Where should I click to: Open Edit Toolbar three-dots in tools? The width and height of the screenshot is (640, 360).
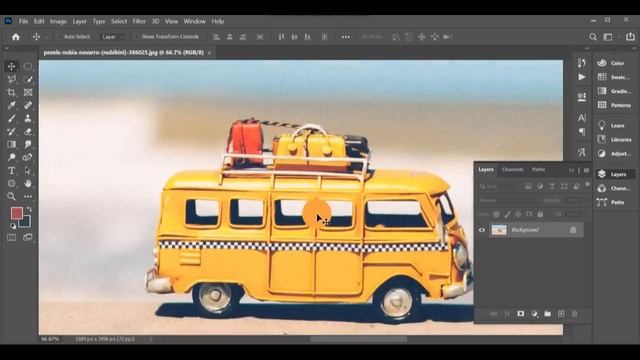28,197
